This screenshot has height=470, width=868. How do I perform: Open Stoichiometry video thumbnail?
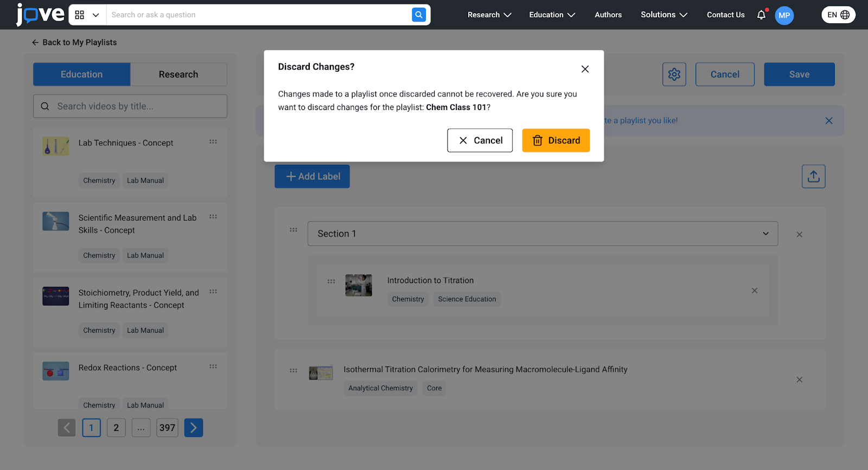click(56, 296)
